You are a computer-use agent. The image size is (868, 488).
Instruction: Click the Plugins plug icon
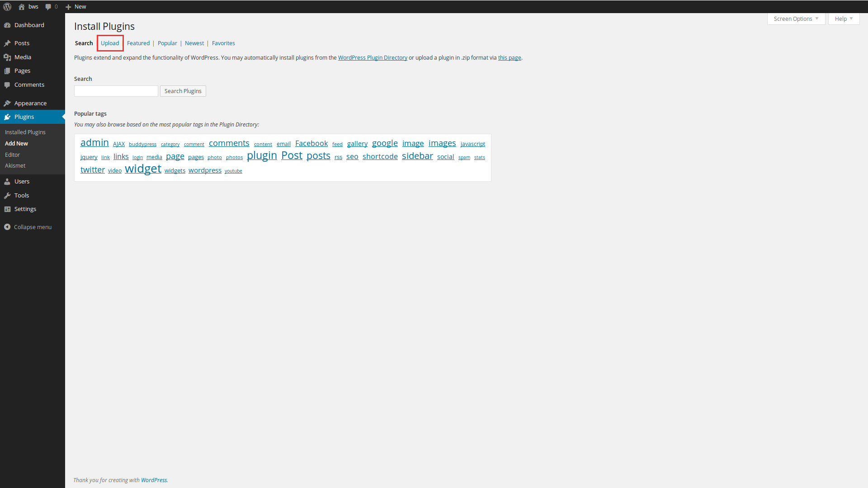[7, 117]
